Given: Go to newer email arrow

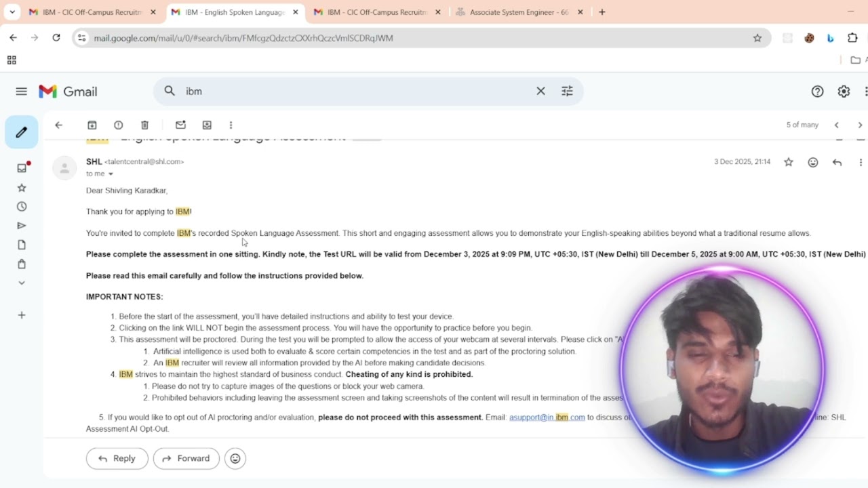Looking at the screenshot, I should tap(837, 125).
